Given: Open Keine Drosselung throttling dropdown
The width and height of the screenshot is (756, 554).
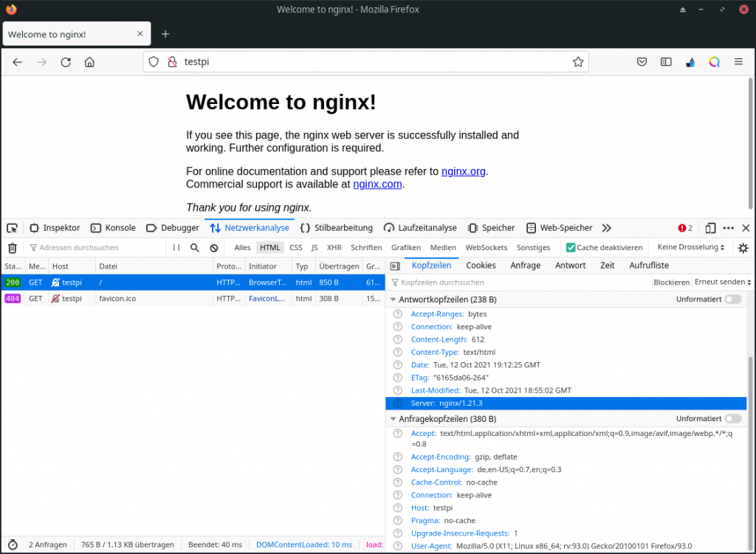Looking at the screenshot, I should [690, 247].
